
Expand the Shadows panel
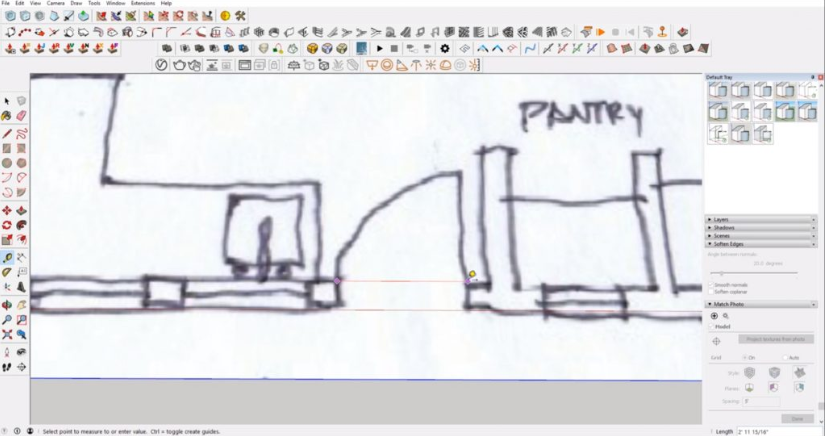point(761,228)
